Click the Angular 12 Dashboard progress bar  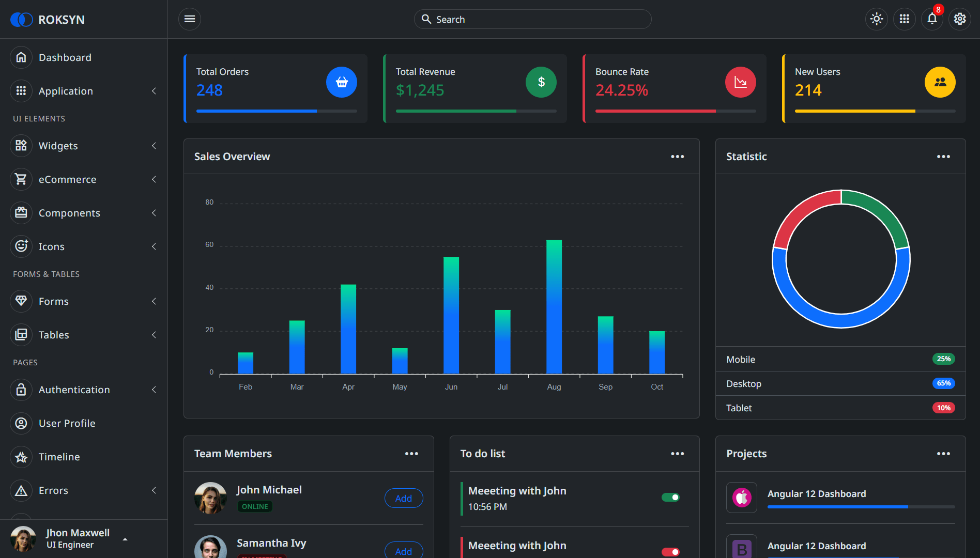coord(861,507)
